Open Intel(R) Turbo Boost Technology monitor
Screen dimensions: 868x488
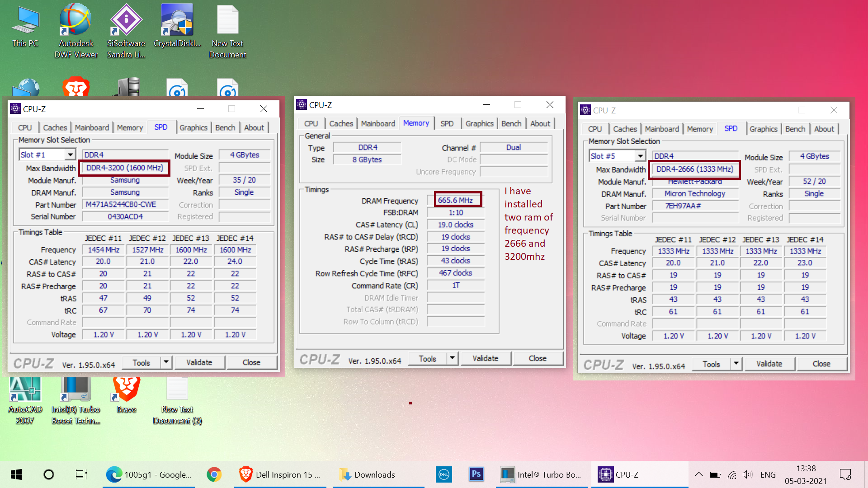(x=76, y=395)
